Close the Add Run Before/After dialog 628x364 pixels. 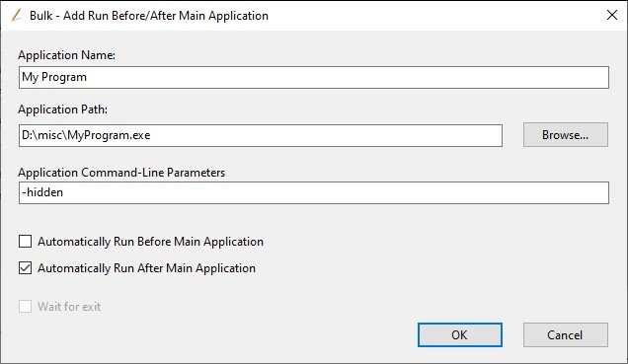tap(611, 15)
